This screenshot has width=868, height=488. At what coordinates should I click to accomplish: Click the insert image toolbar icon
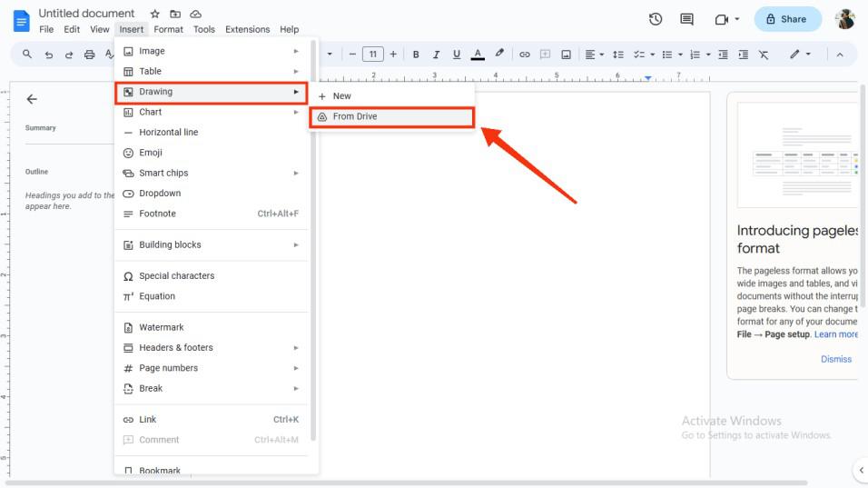click(566, 55)
